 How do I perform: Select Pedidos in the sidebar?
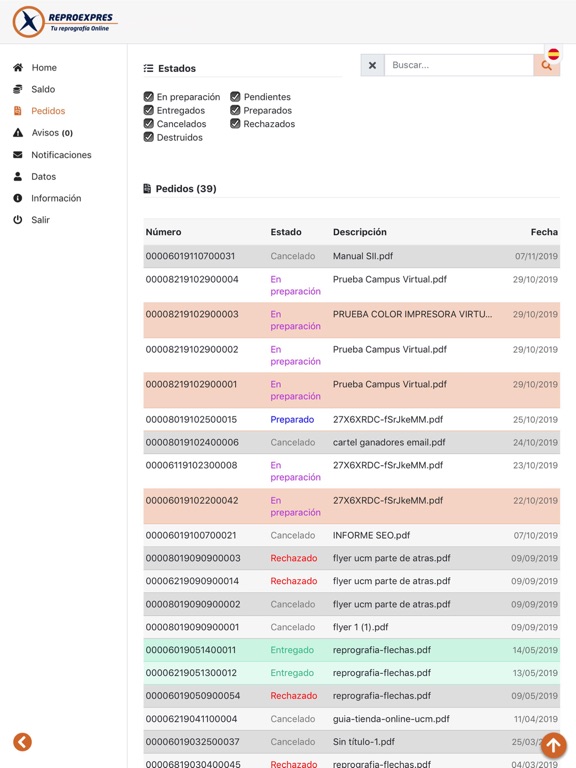(48, 111)
